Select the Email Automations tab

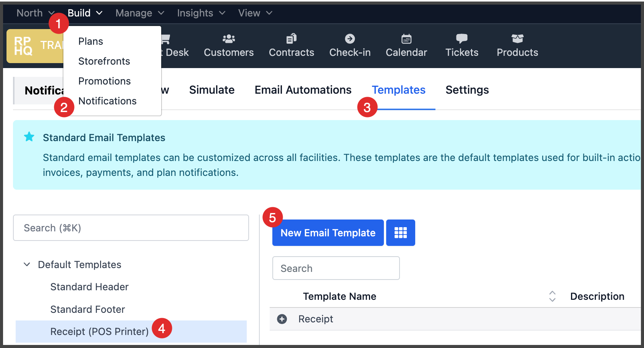pyautogui.click(x=303, y=90)
